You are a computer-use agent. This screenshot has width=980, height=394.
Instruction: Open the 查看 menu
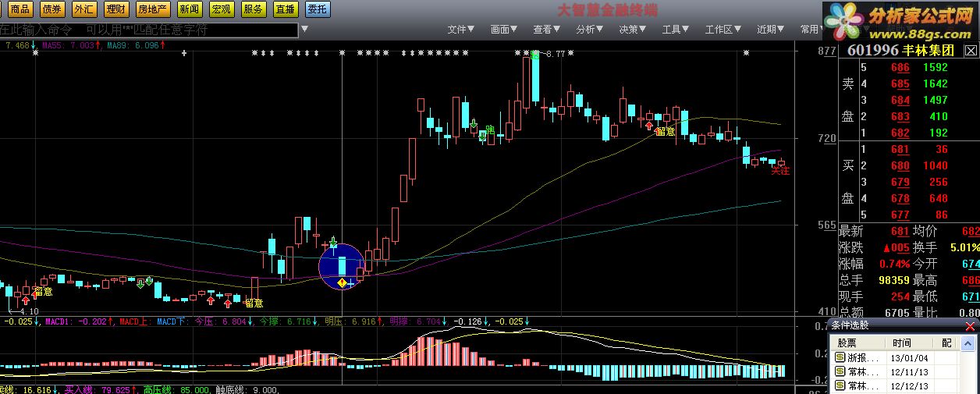click(547, 30)
